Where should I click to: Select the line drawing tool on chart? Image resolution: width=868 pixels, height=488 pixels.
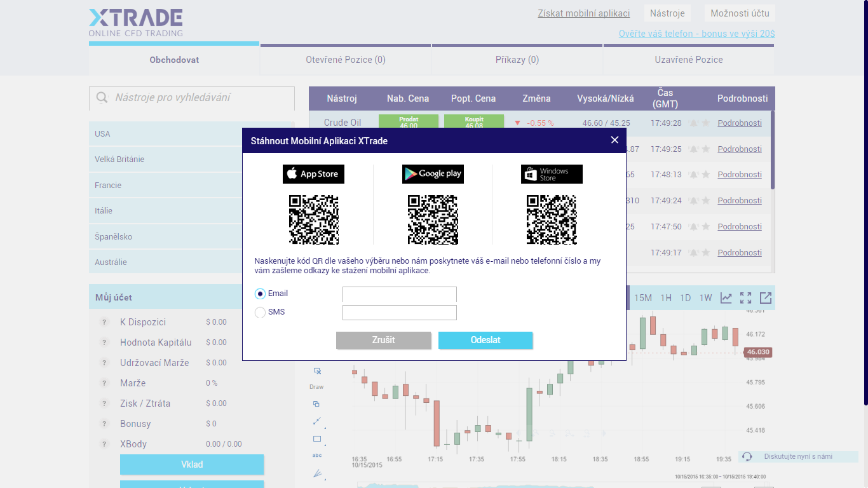click(317, 421)
